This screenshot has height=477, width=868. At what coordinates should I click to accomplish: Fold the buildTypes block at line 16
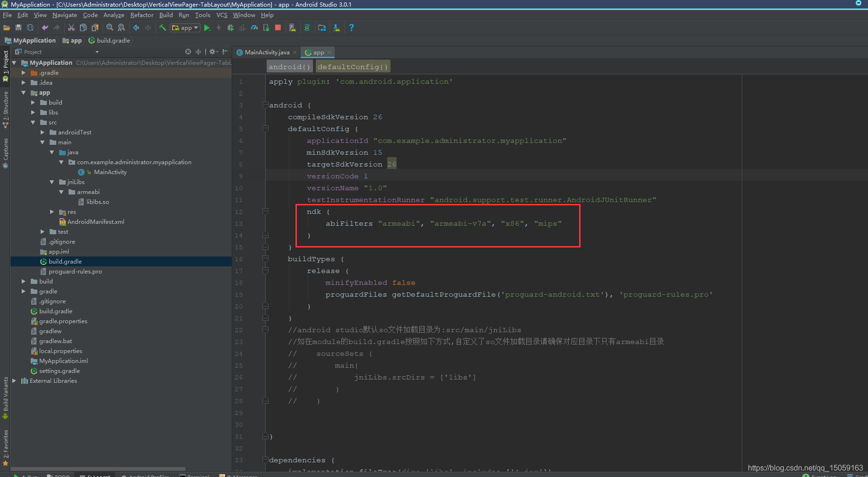[x=265, y=259]
